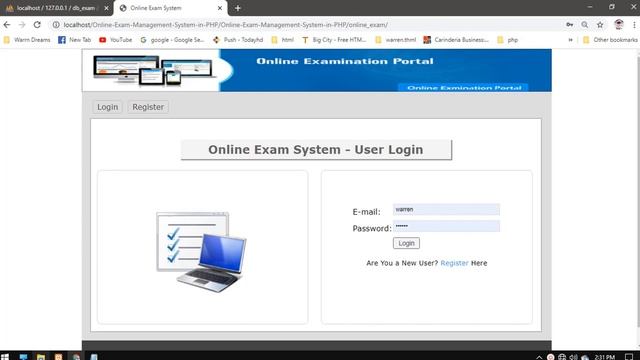Click the address bar URL
The height and width of the screenshot is (360, 640).
point(226,25)
